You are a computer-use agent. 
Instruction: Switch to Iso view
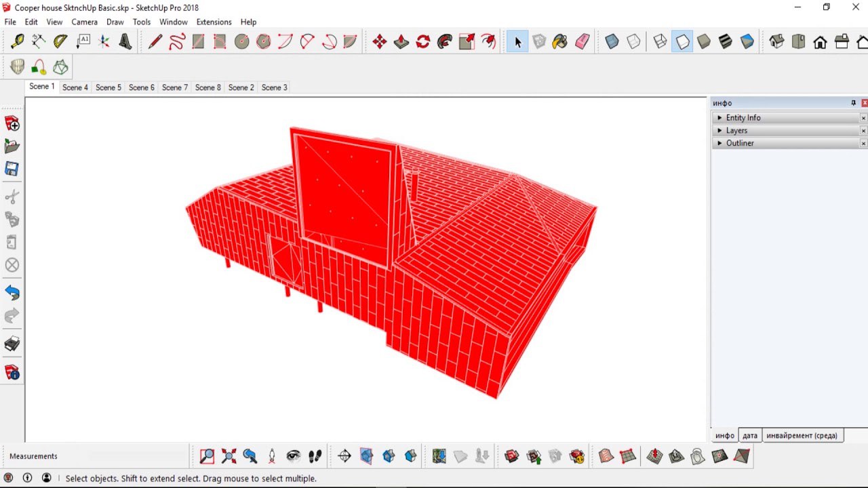point(777,41)
